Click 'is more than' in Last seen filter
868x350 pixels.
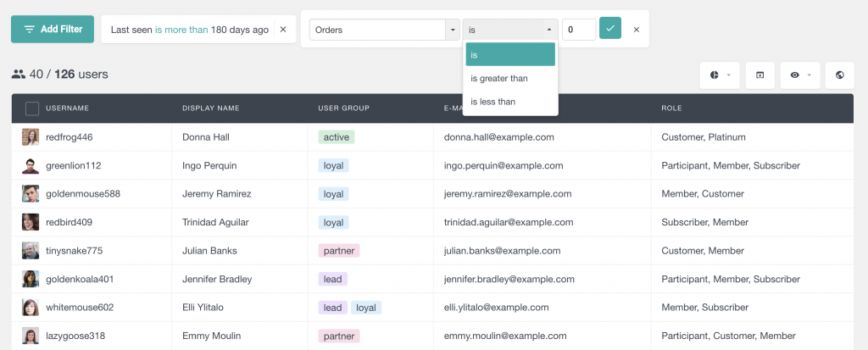point(181,30)
